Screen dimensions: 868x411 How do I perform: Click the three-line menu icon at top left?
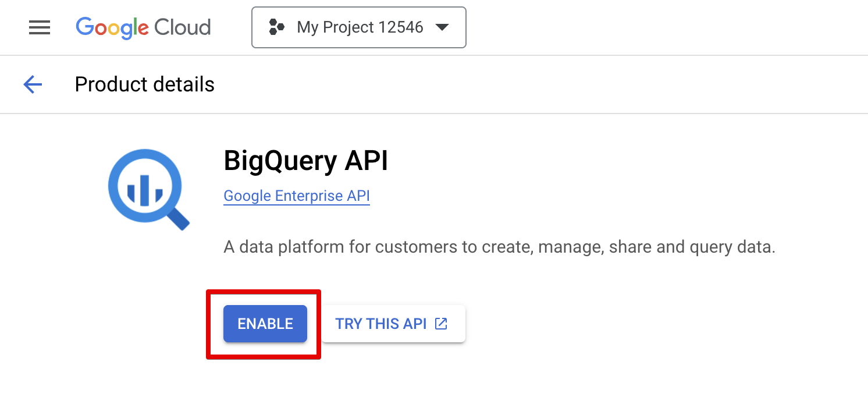coord(39,27)
